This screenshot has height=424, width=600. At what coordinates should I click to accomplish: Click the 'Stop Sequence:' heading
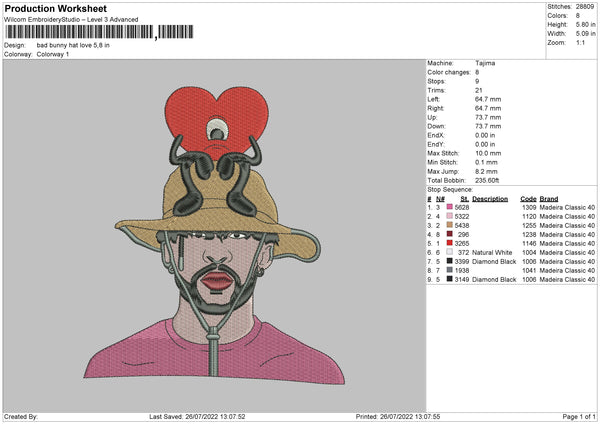tap(450, 190)
